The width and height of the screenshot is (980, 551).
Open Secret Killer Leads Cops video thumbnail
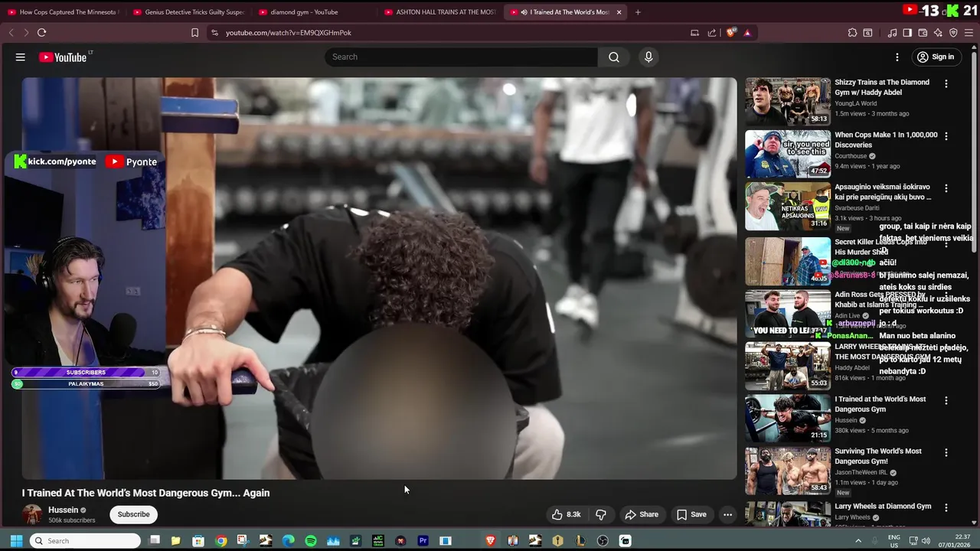pos(788,261)
